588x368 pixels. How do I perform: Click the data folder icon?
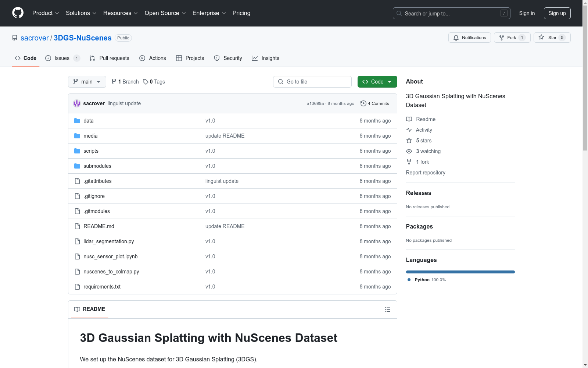point(77,121)
